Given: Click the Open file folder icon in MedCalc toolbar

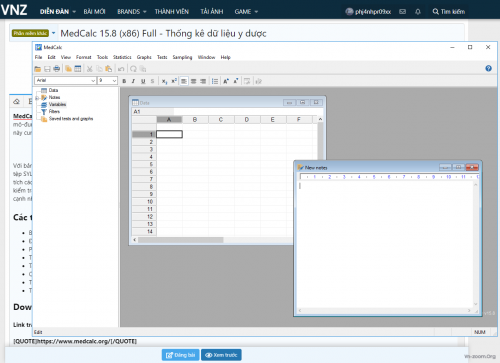Looking at the screenshot, I should click(x=38, y=69).
